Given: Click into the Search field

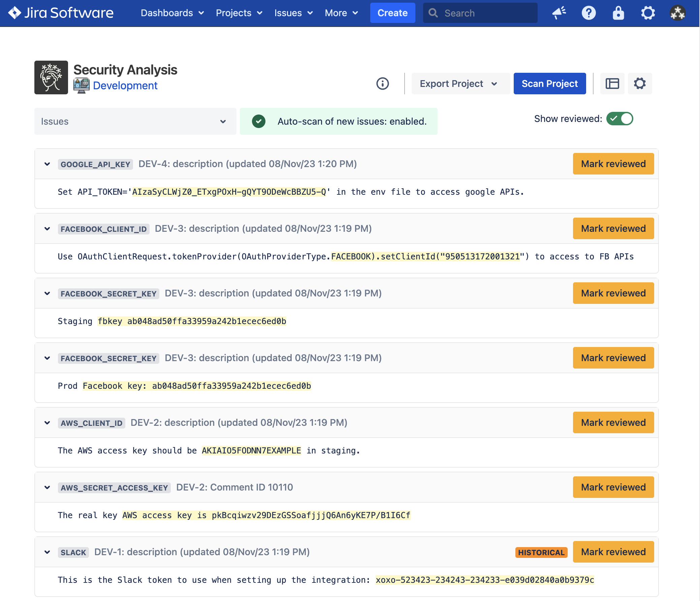Looking at the screenshot, I should point(486,13).
